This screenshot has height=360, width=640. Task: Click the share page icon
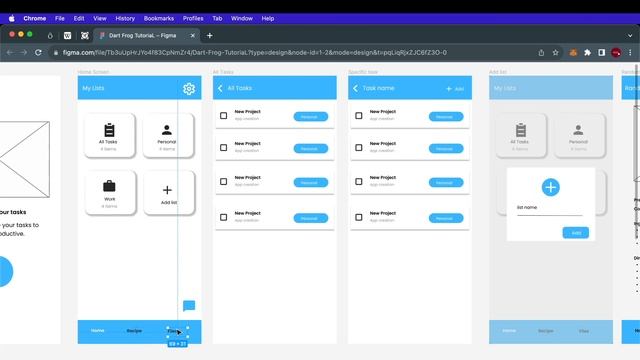(541, 53)
